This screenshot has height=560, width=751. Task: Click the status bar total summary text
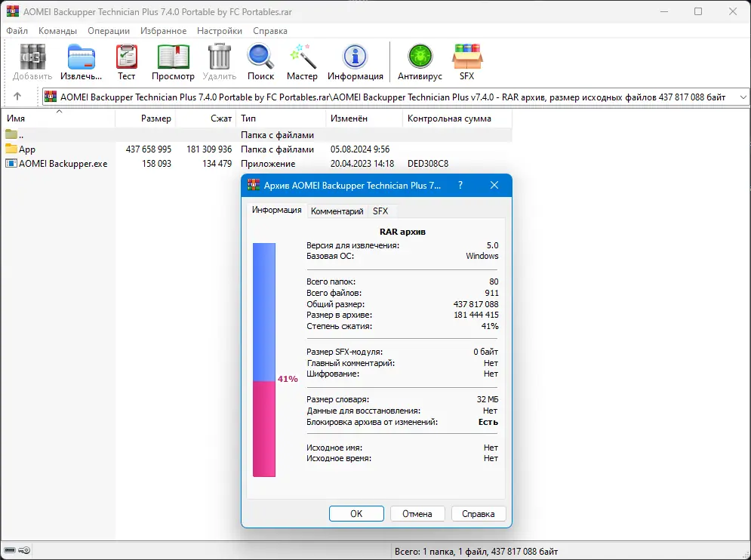[x=476, y=552]
